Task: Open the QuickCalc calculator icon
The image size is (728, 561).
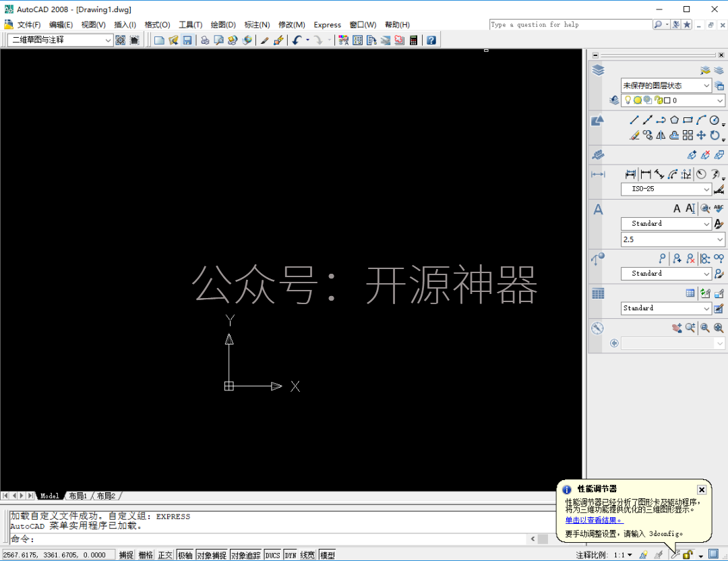Action: (x=413, y=40)
